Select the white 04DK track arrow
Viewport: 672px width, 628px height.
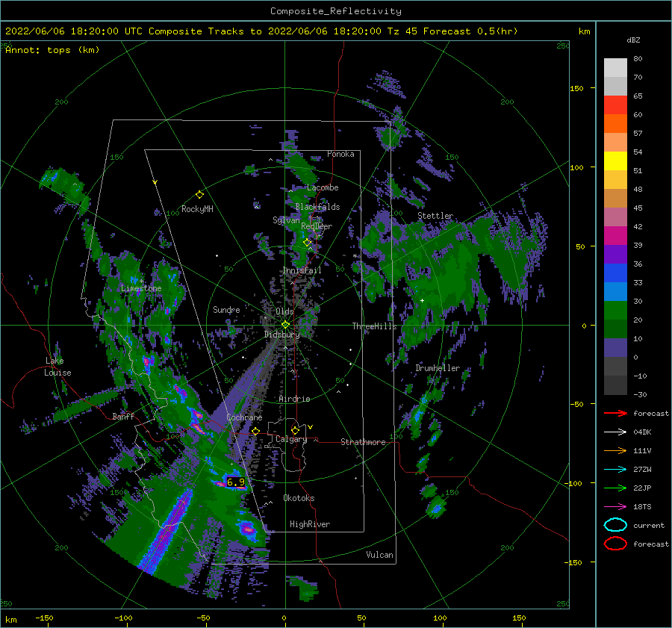(615, 432)
